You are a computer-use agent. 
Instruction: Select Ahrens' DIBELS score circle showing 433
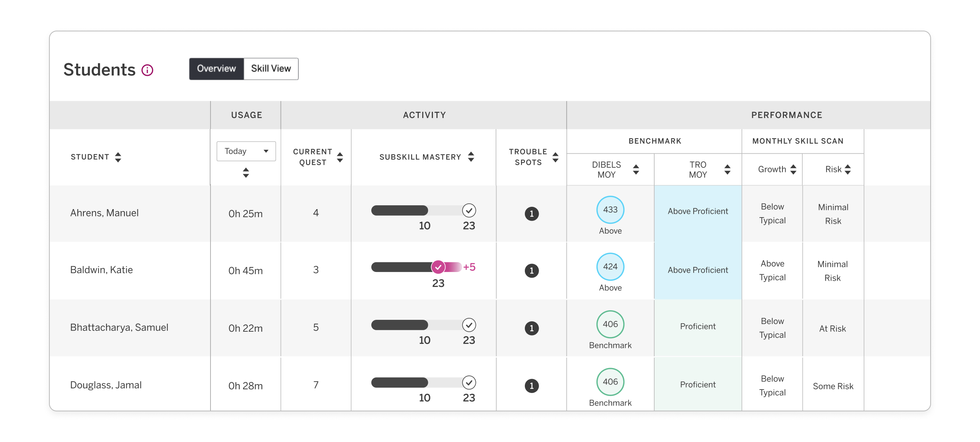(610, 210)
